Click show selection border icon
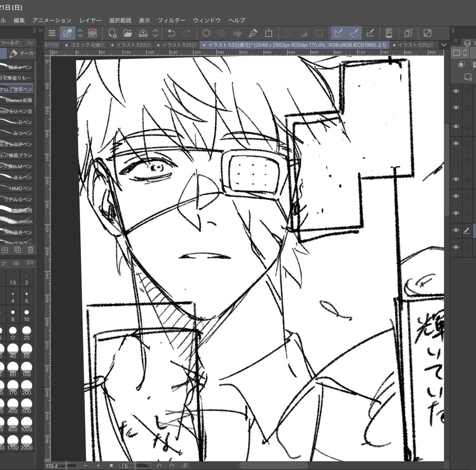Screen dimensions: 476x470 [319, 33]
